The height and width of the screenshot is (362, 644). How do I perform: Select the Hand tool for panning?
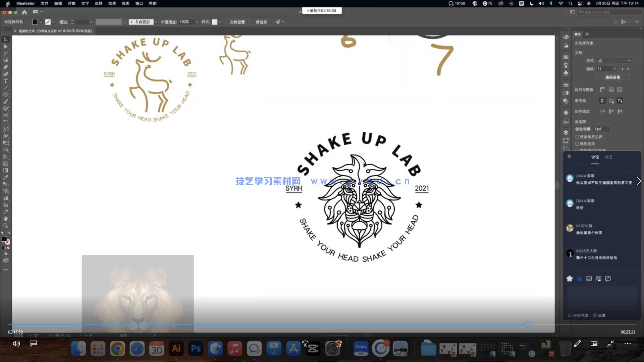(x=6, y=219)
